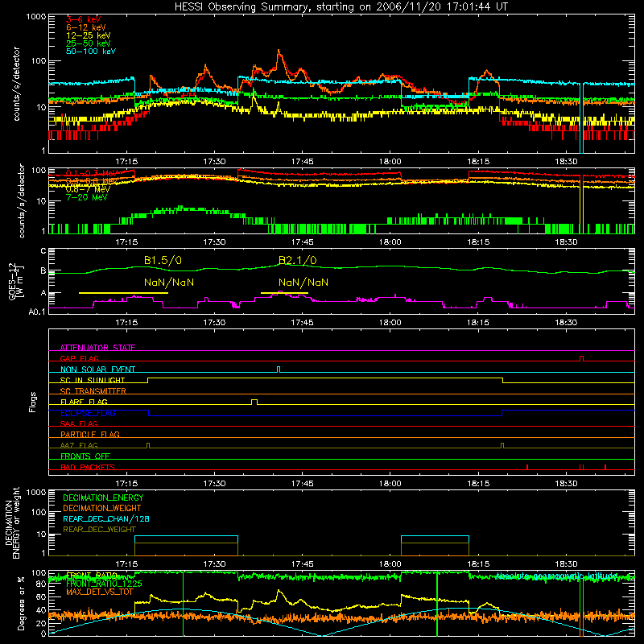Click the SAA_FLAG label
This screenshot has height=644, width=644.
coord(79,423)
